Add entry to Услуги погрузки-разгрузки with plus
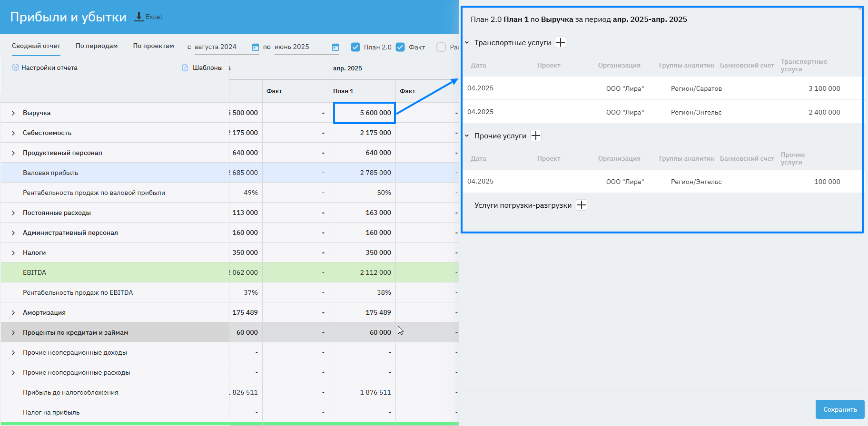 (x=582, y=205)
